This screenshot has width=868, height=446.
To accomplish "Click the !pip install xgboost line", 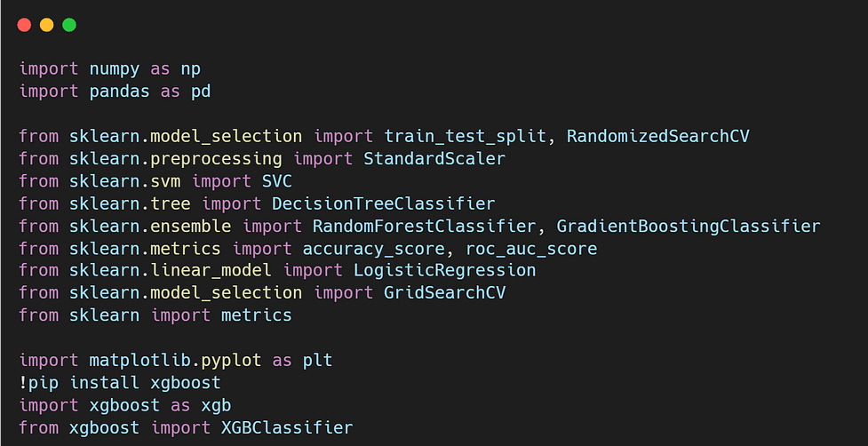I will 120,383.
